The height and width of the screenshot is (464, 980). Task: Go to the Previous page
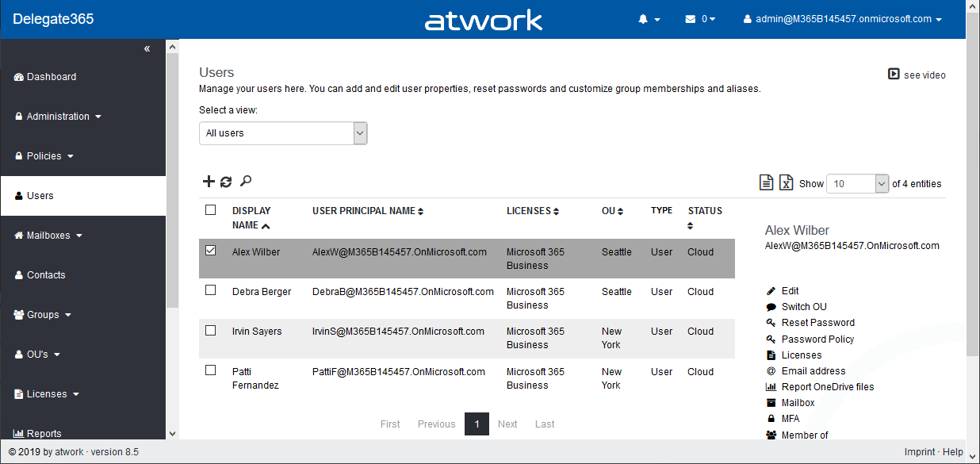[x=436, y=424]
